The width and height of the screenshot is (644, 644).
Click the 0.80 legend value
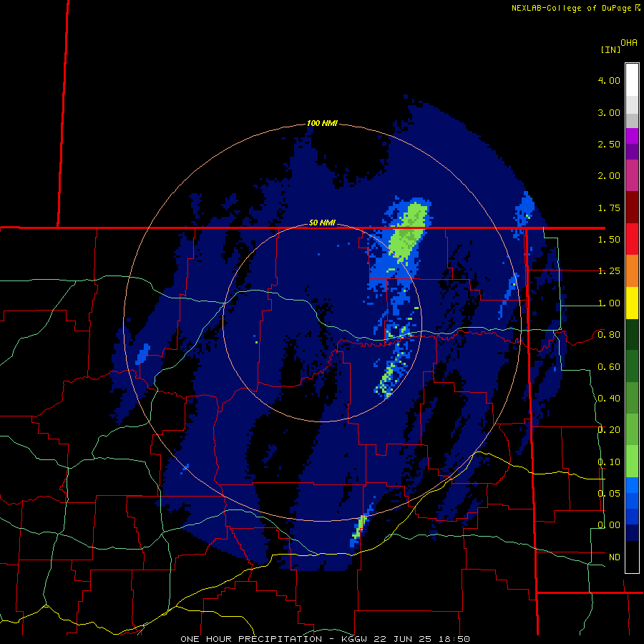tap(609, 335)
